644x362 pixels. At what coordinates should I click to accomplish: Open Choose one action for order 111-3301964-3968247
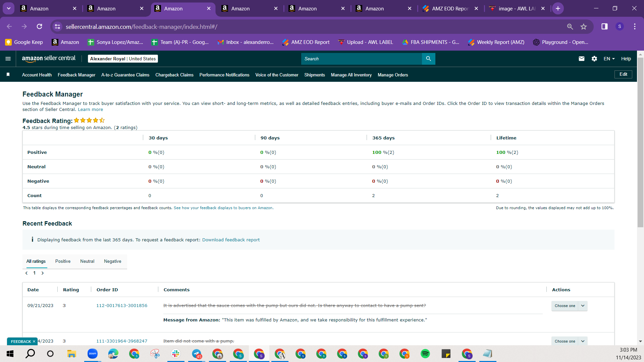(x=569, y=341)
